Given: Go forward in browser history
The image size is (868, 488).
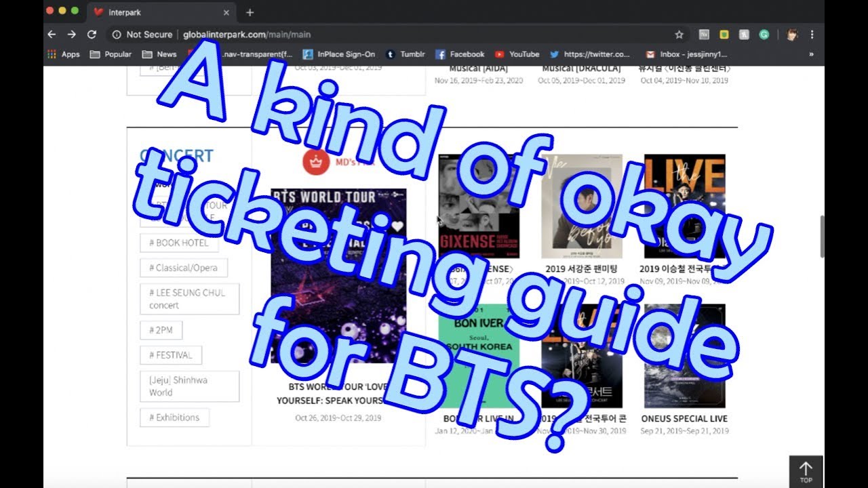Looking at the screenshot, I should point(71,34).
